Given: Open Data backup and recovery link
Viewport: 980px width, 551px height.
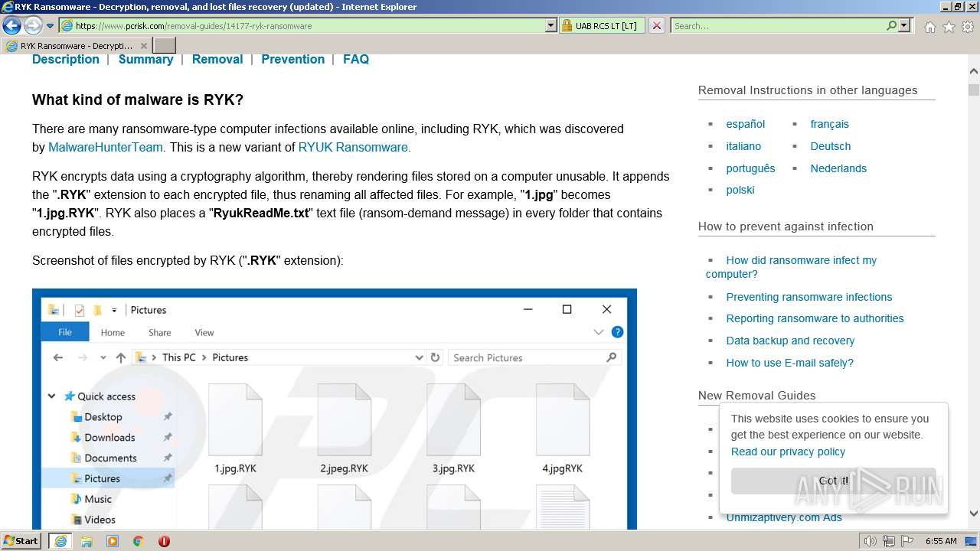Looking at the screenshot, I should pyautogui.click(x=790, y=341).
